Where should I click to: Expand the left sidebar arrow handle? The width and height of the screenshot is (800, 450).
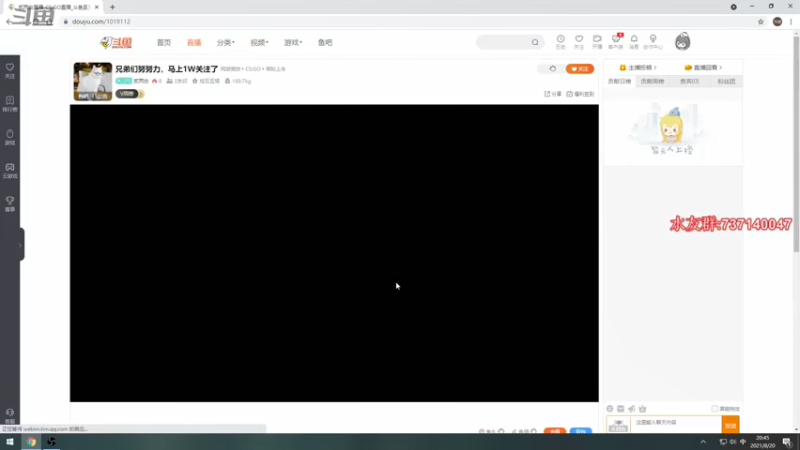pos(21,245)
